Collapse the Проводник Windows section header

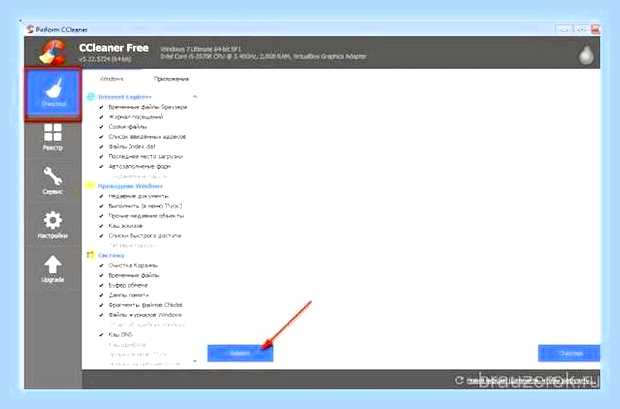point(130,186)
